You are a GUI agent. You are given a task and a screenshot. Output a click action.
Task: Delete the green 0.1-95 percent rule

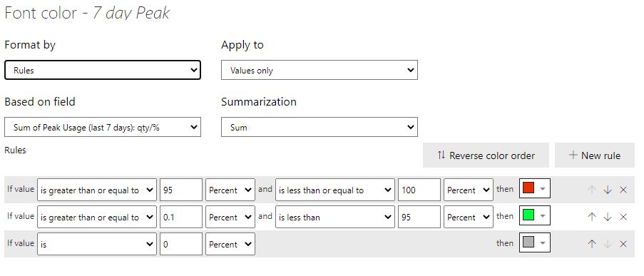[x=623, y=217]
